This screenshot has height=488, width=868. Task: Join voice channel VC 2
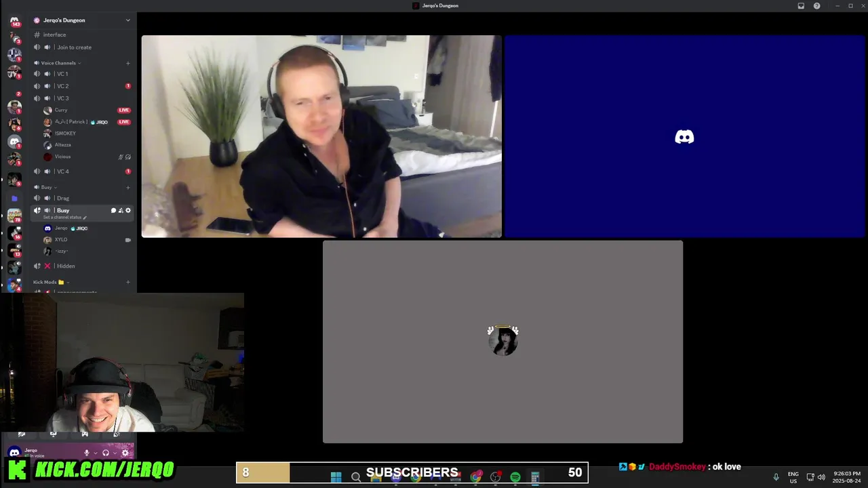pyautogui.click(x=81, y=86)
